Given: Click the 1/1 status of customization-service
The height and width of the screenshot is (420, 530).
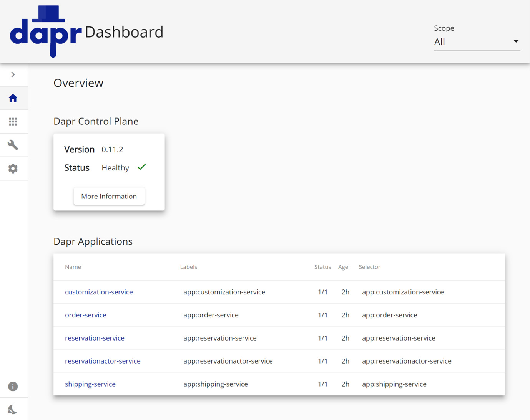Looking at the screenshot, I should tap(322, 292).
